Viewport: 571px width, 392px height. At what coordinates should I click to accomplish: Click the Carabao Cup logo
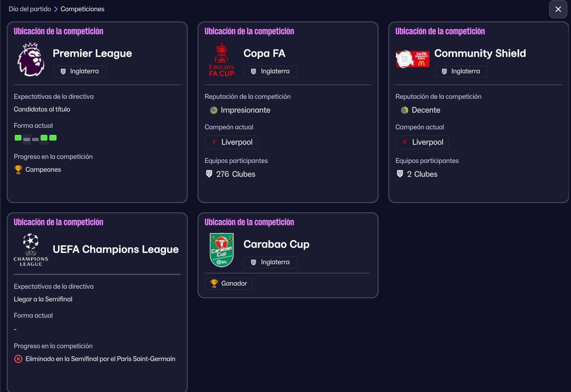(222, 250)
